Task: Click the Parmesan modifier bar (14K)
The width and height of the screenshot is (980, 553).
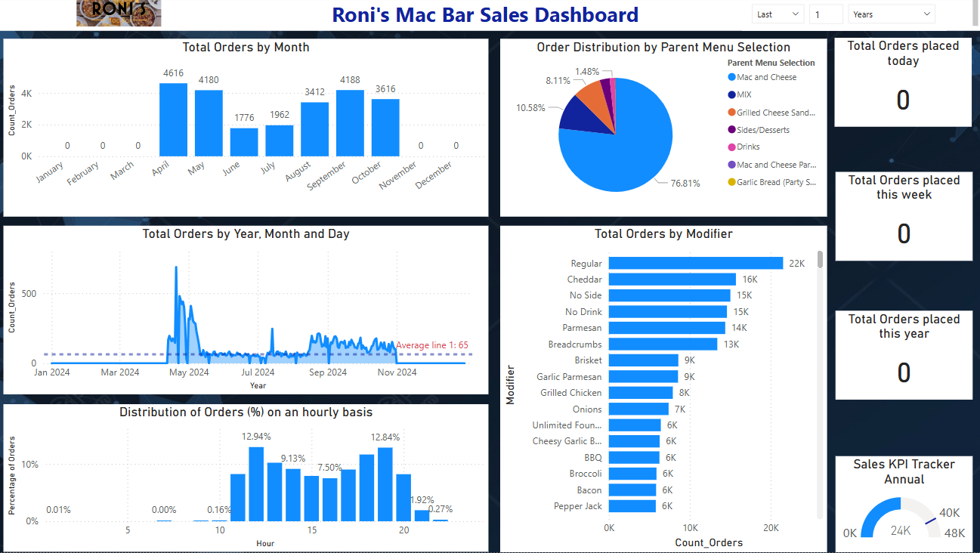Action: (667, 328)
